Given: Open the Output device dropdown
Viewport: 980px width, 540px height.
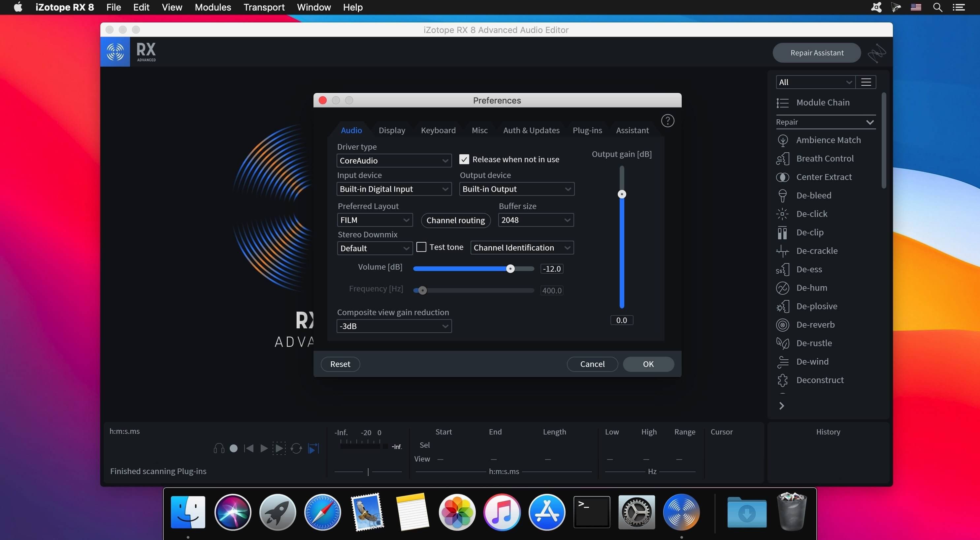Looking at the screenshot, I should [517, 189].
